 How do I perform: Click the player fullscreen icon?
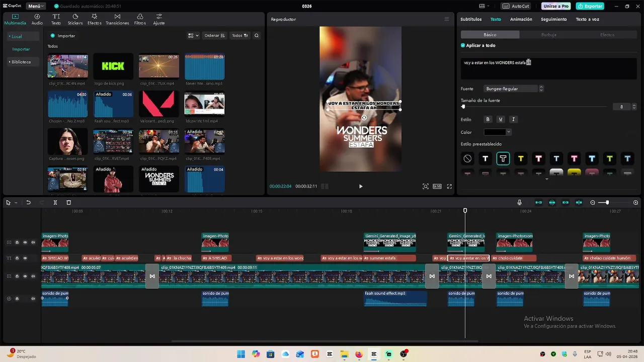(x=449, y=186)
